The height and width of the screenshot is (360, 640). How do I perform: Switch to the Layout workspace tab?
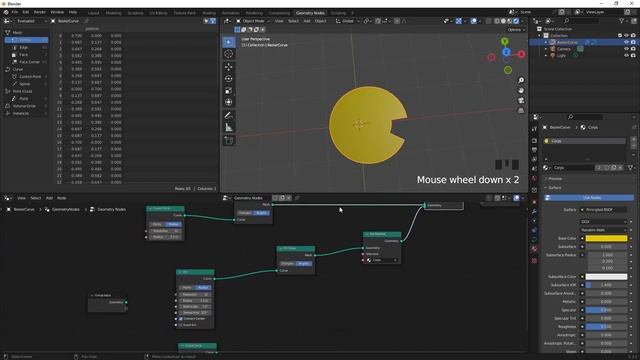tap(93, 13)
